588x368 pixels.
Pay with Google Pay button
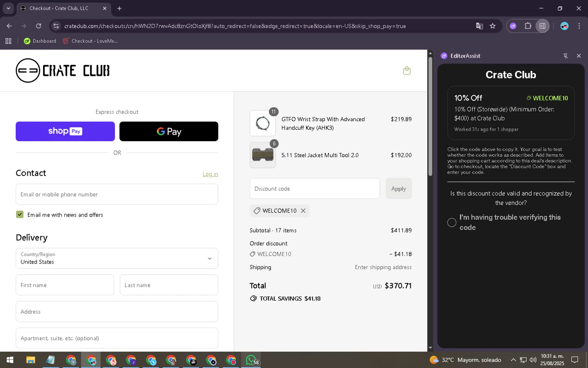pos(169,131)
